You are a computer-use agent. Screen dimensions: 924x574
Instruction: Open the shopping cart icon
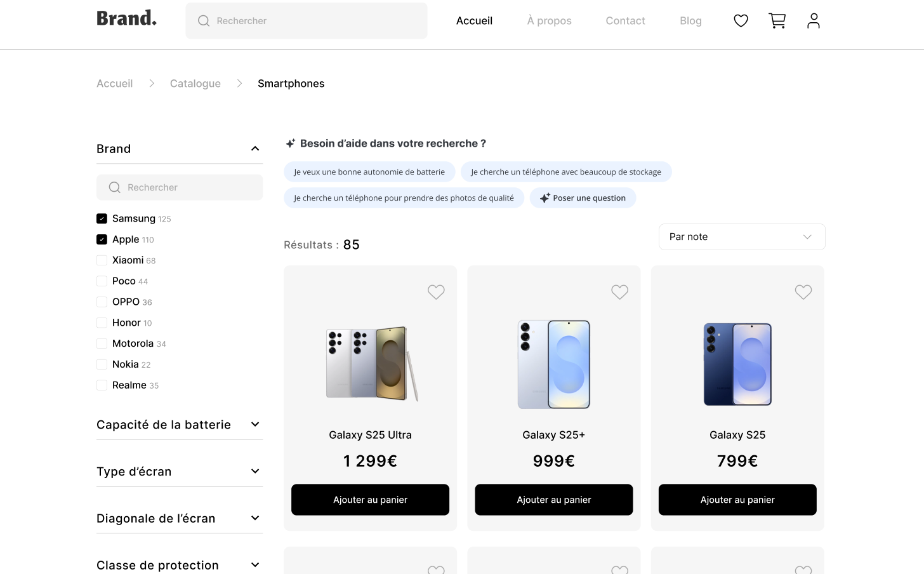pyautogui.click(x=777, y=21)
